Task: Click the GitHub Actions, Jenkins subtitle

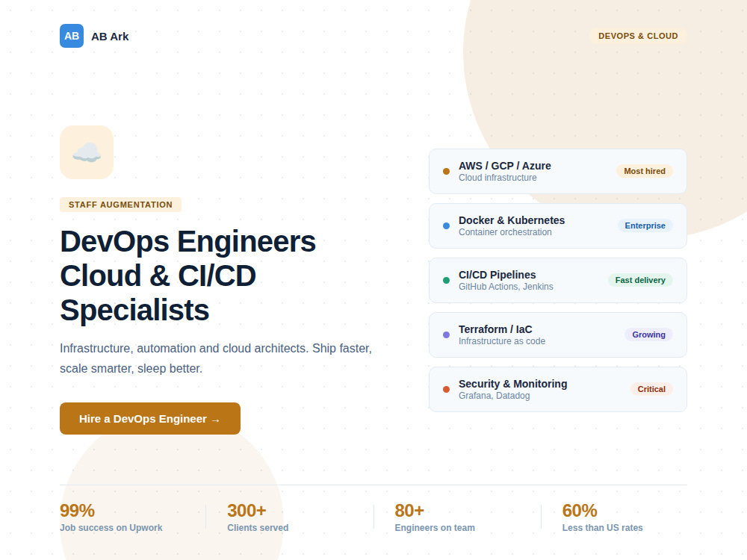Action: tap(506, 287)
